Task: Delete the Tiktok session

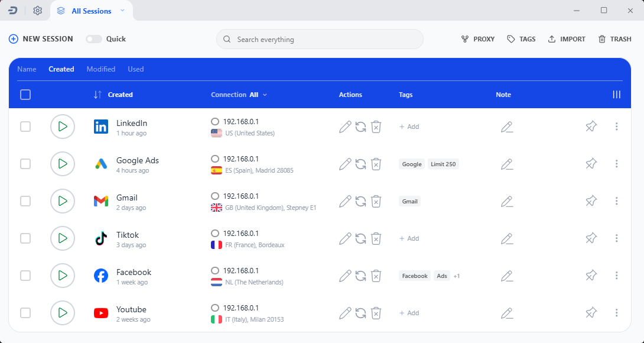Action: 376,238
